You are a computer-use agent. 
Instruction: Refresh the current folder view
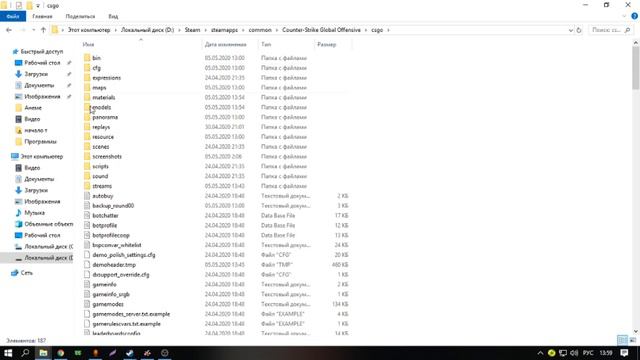click(x=578, y=30)
